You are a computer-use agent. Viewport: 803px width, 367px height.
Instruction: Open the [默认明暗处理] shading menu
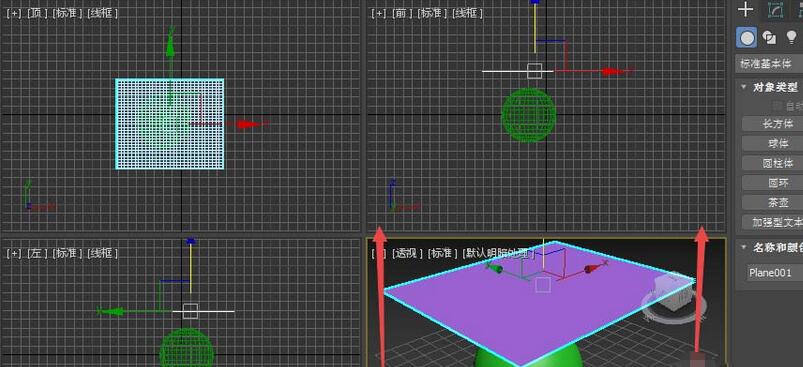498,253
